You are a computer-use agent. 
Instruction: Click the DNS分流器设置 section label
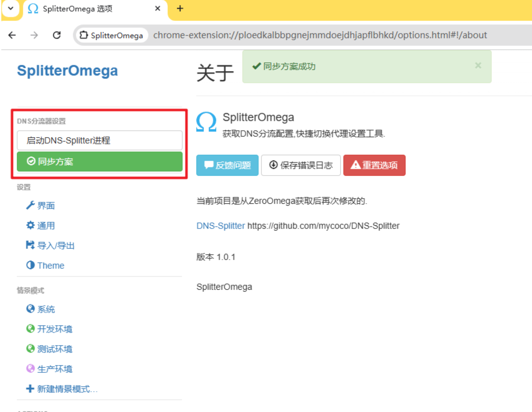(41, 121)
